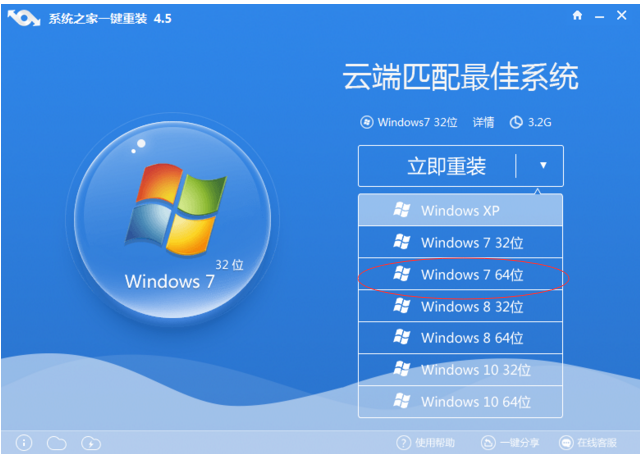Image resolution: width=640 pixels, height=454 pixels.
Task: Click the 一键分享 share icon
Action: click(487, 441)
